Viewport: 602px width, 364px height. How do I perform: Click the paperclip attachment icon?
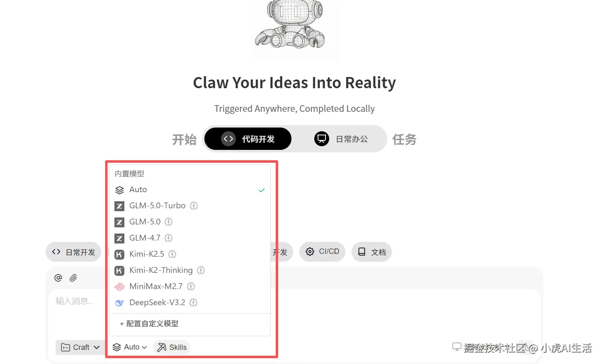[x=73, y=278]
